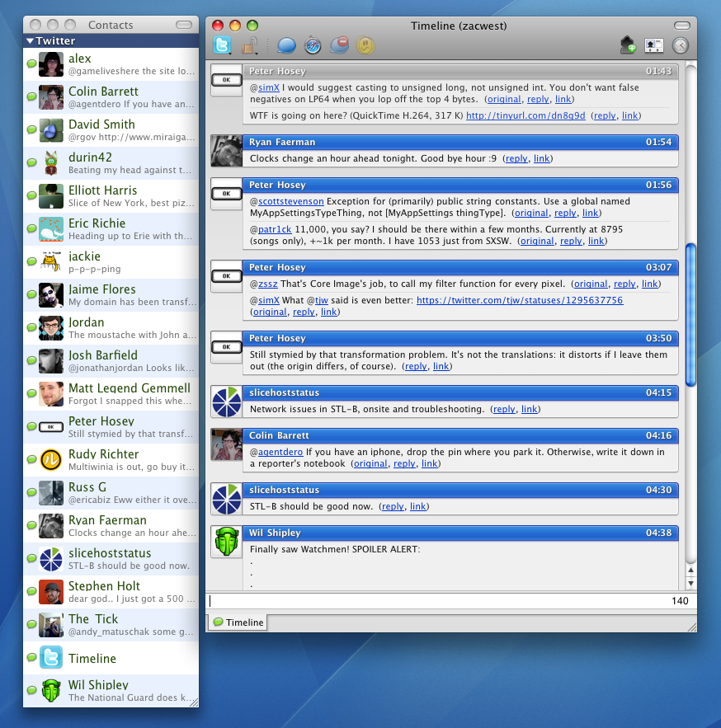Open @simX link in 01:43 message
This screenshot has height=728, width=721.
point(268,87)
